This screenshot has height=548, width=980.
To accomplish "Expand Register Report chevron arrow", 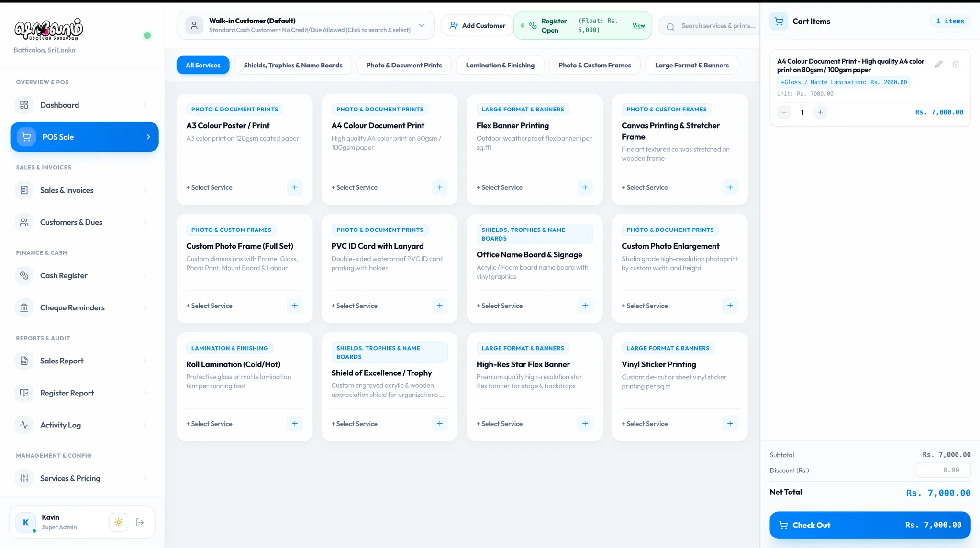I will click(145, 393).
